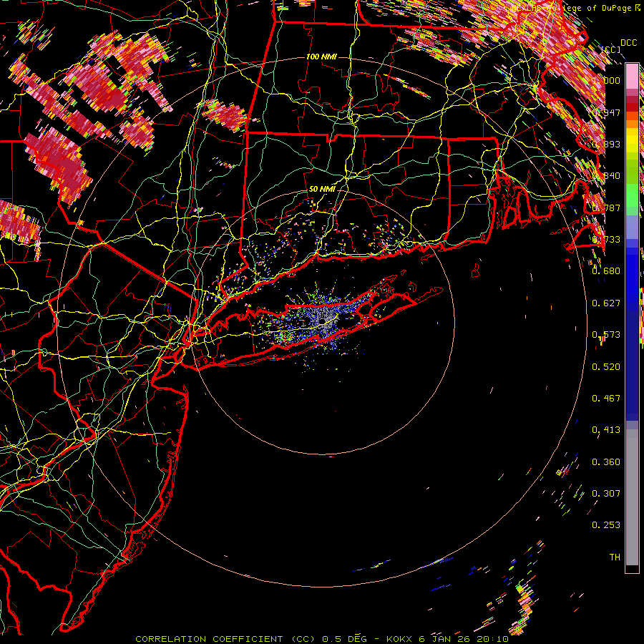Click the [CC] units label above the color bar

coord(611,49)
